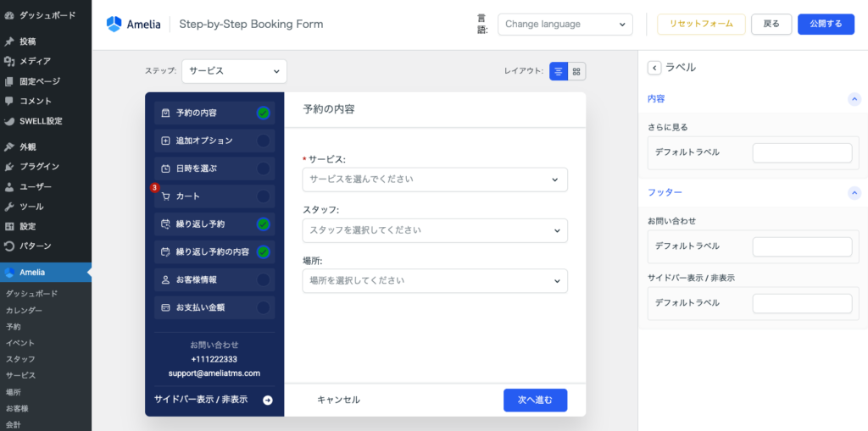Open the サービスを選んでください dropdown
Viewport: 868px width, 431px height.
pyautogui.click(x=434, y=180)
